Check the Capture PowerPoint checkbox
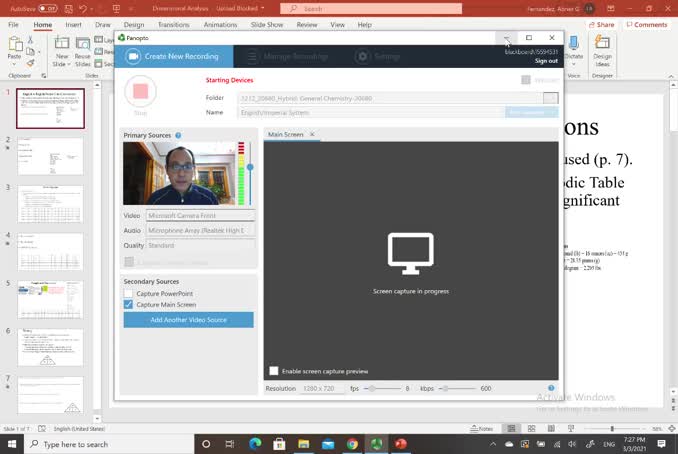Image resolution: width=678 pixels, height=454 pixels. click(x=128, y=294)
